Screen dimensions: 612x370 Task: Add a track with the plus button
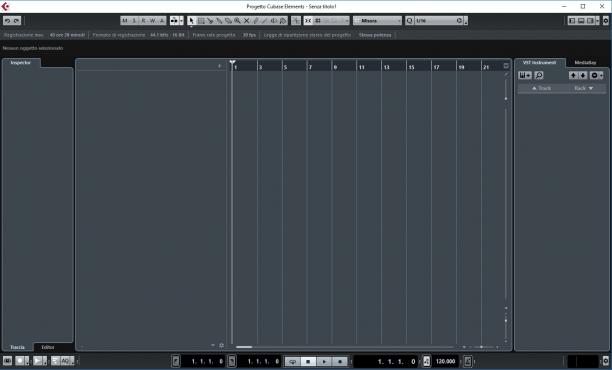coord(219,66)
